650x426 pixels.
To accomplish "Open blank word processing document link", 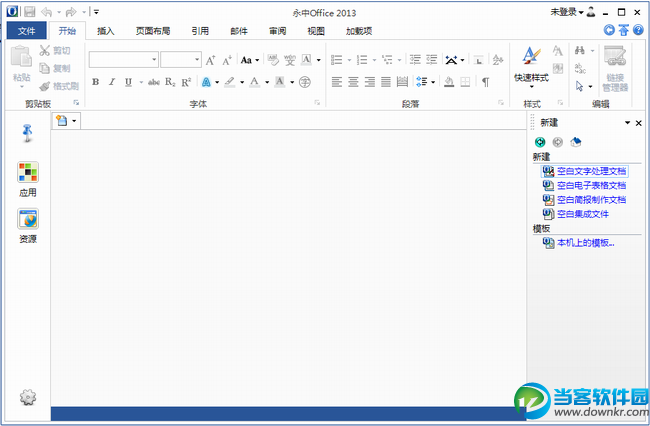I will click(591, 171).
